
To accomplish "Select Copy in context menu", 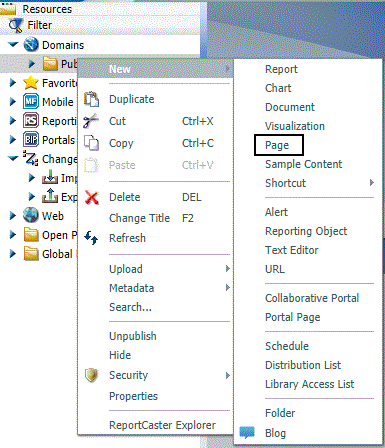I will pyautogui.click(x=121, y=143).
